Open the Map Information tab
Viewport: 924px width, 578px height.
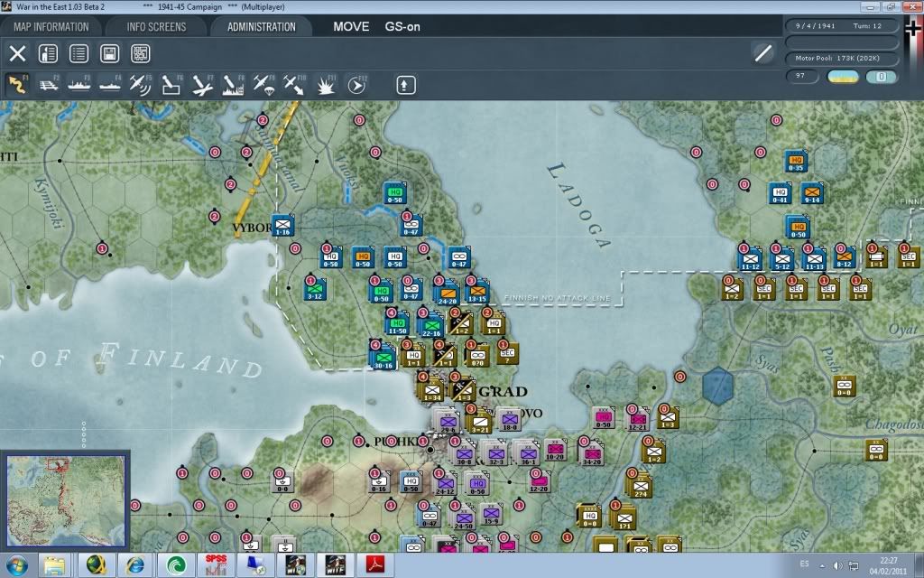51,26
